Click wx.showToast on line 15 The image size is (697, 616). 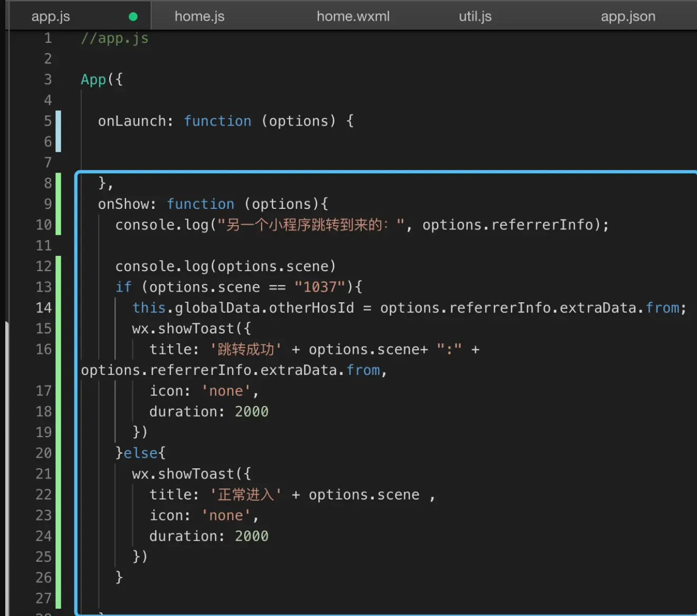tap(183, 329)
